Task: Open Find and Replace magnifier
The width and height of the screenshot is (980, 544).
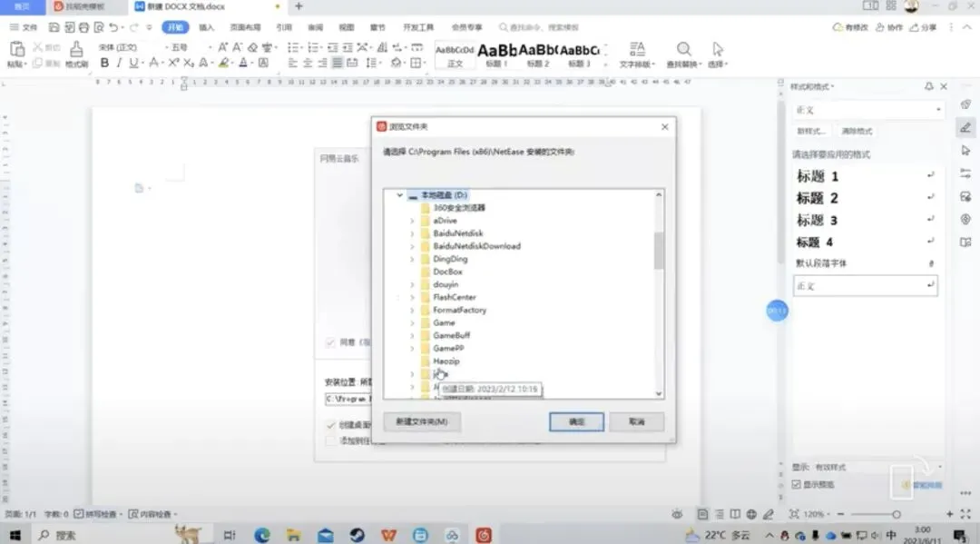Action: 684,54
